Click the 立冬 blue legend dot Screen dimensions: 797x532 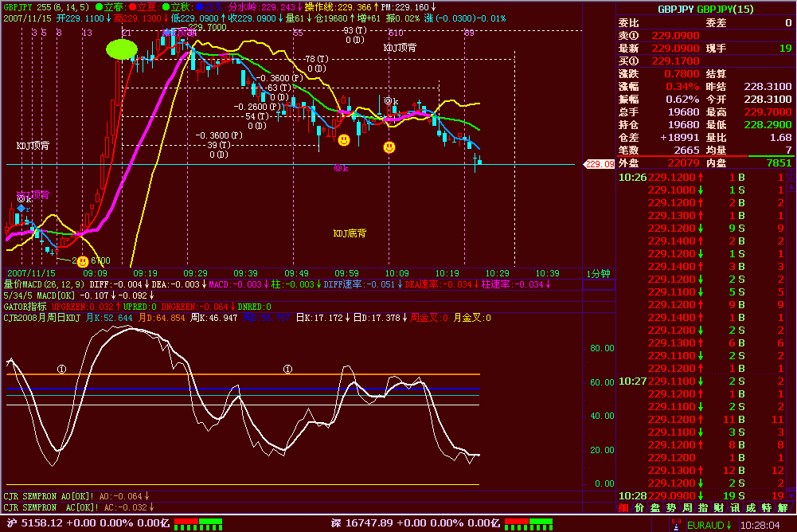pyautogui.click(x=200, y=7)
